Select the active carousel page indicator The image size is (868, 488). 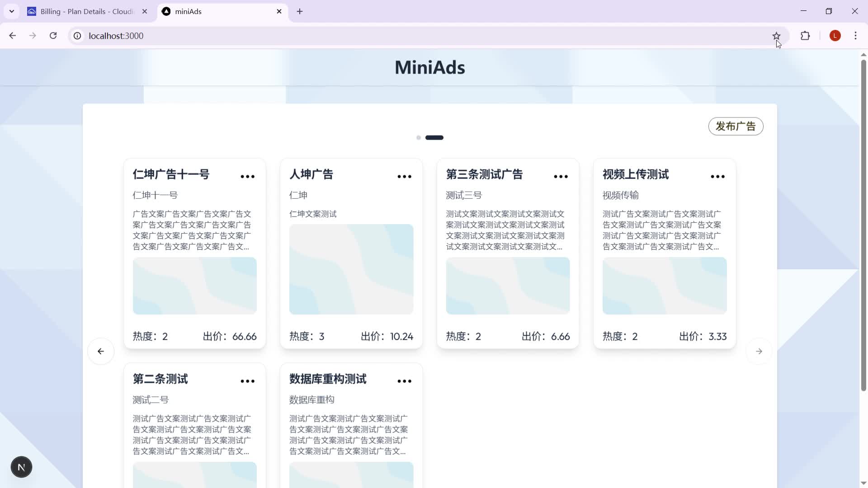[434, 137]
